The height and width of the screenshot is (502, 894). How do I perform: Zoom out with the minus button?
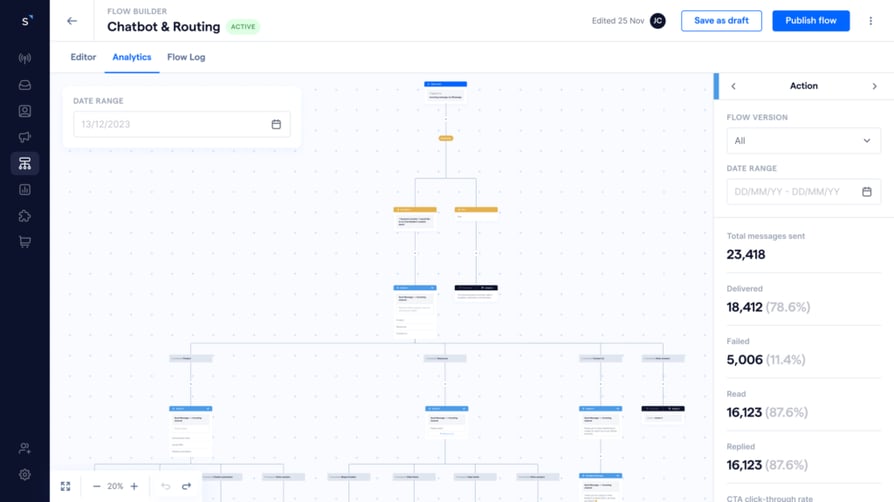coord(96,486)
